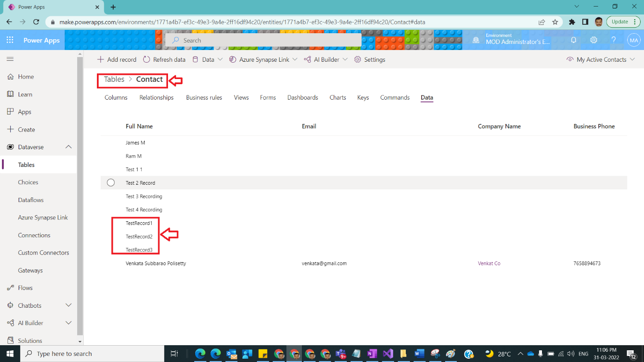Click the Update browser button

pyautogui.click(x=620, y=22)
